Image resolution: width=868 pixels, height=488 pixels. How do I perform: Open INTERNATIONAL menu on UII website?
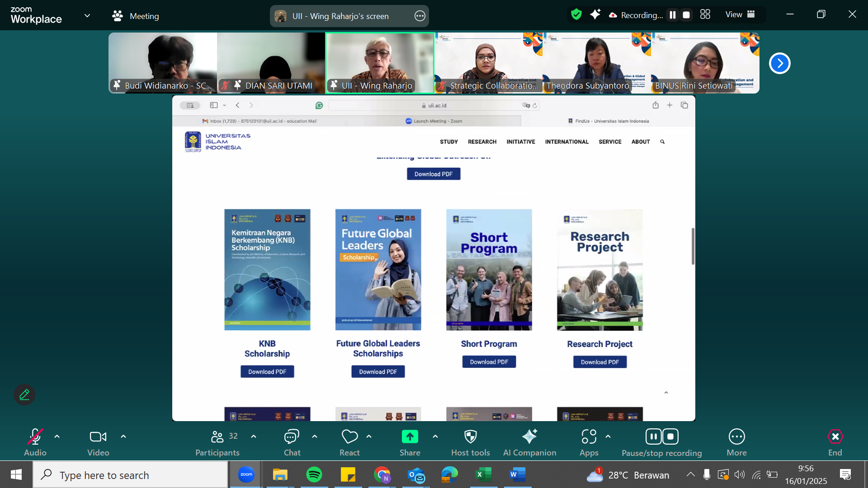[x=567, y=142]
